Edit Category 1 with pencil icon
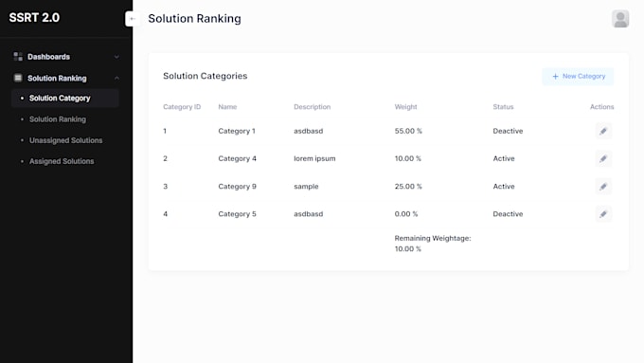644x363 pixels. click(603, 131)
